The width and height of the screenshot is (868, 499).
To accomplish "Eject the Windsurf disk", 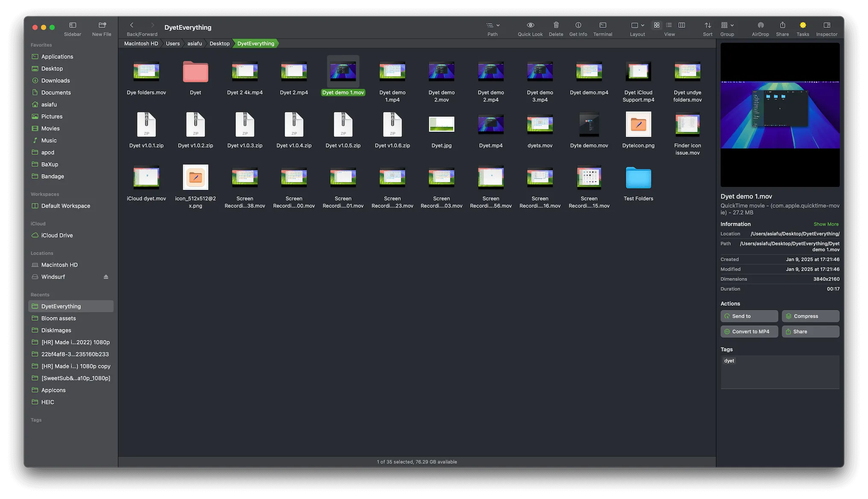I will click(106, 277).
